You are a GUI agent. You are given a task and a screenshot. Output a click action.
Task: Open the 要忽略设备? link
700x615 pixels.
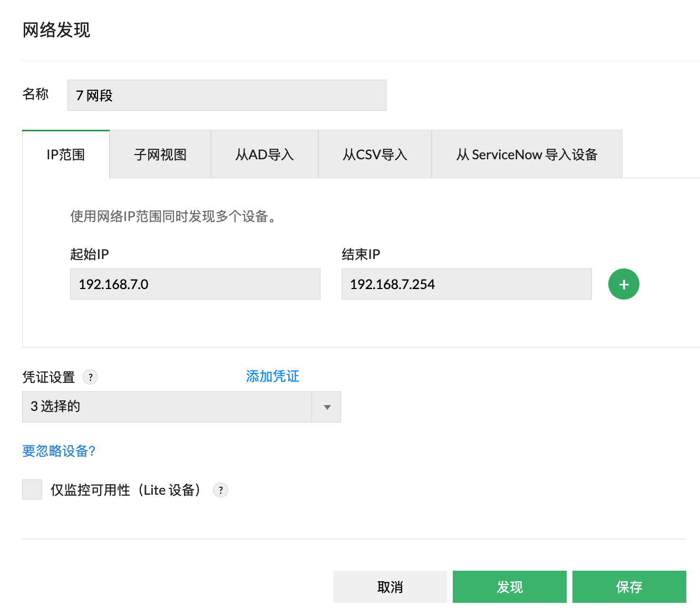59,451
